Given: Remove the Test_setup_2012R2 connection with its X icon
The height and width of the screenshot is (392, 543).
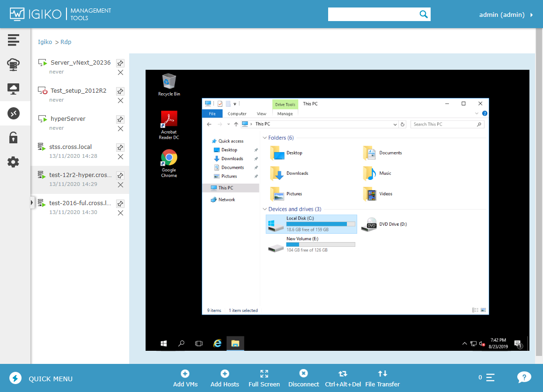Looking at the screenshot, I should pos(120,100).
